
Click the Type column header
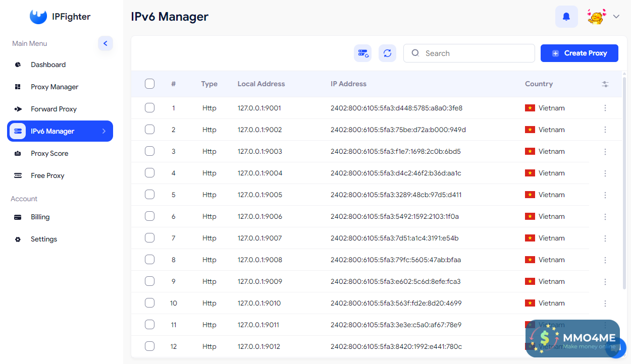[x=209, y=84]
